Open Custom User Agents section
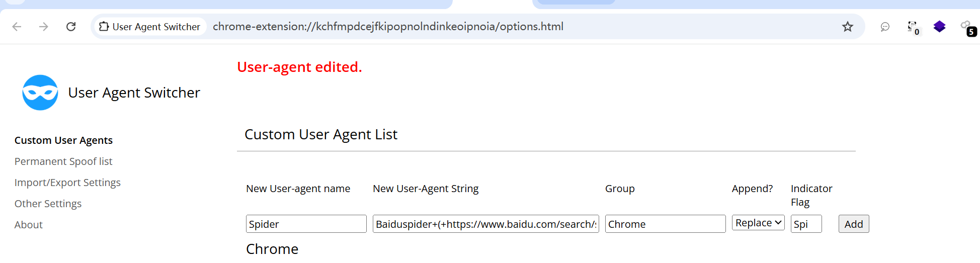The height and width of the screenshot is (263, 980). click(x=63, y=140)
